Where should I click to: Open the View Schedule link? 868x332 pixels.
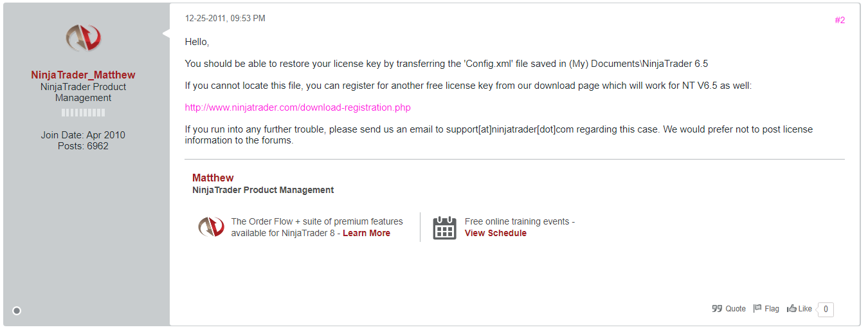point(496,233)
